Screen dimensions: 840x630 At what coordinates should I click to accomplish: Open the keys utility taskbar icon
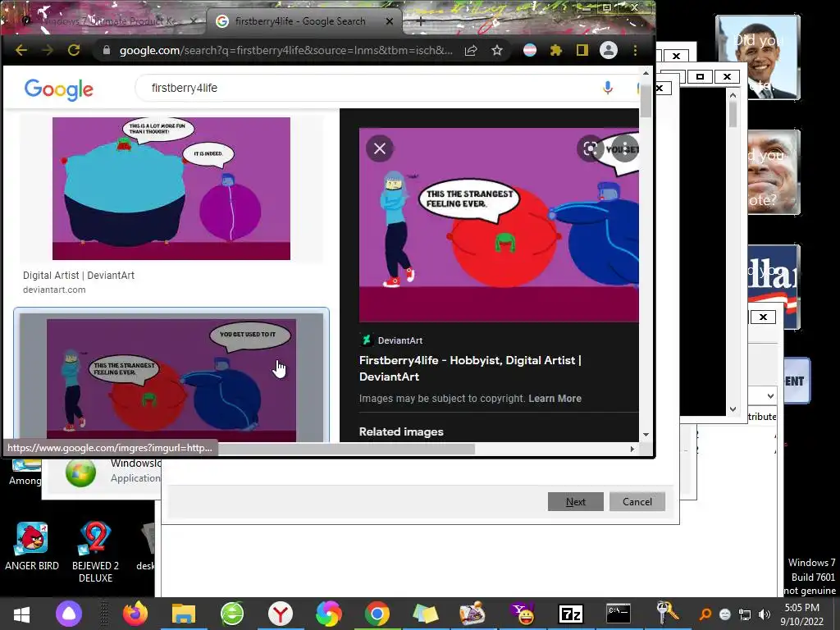point(667,613)
